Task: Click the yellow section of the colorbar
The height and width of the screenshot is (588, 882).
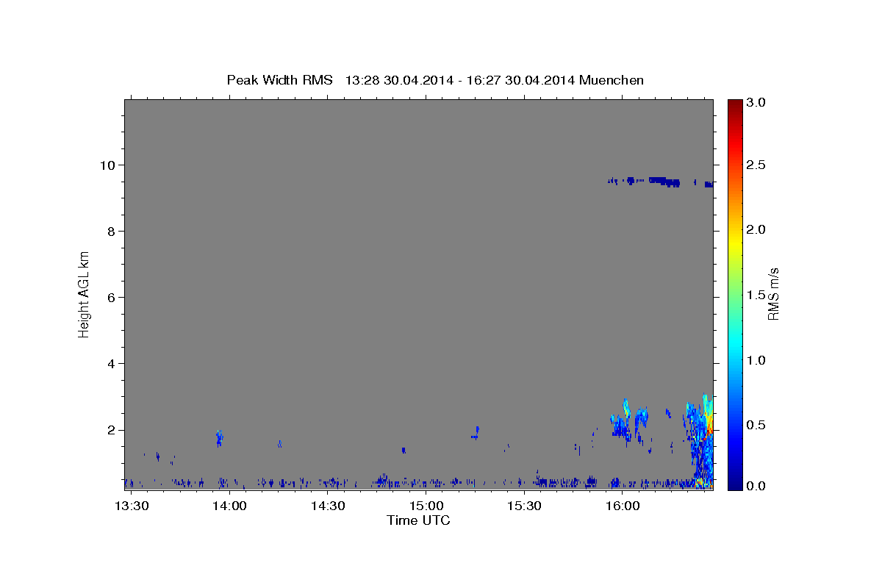Action: [x=734, y=243]
